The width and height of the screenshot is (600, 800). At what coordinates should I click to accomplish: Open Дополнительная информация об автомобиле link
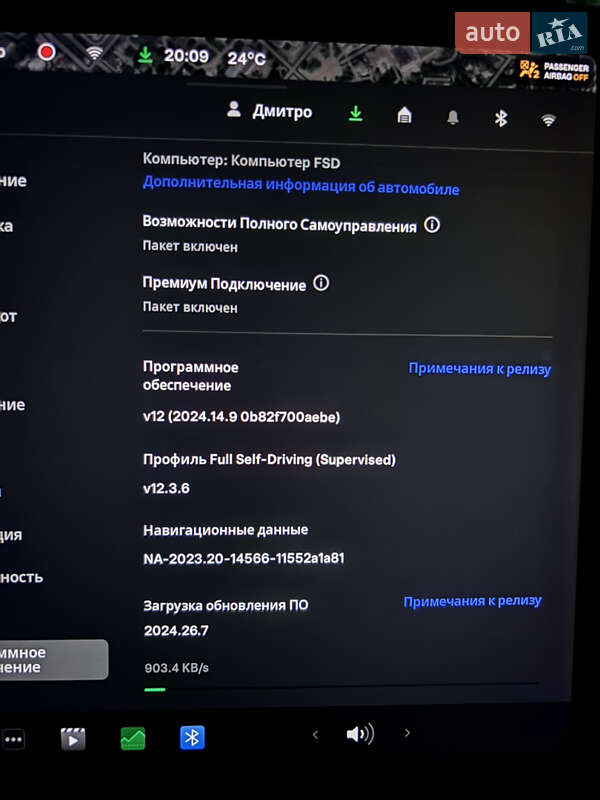tap(301, 185)
